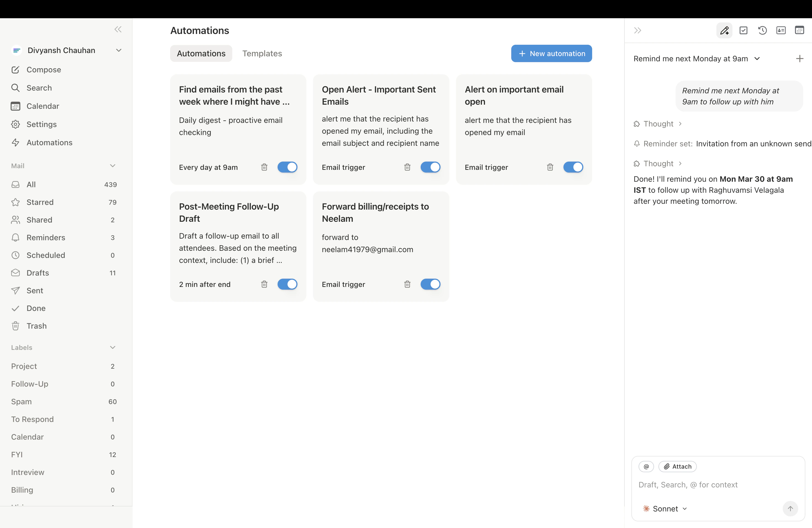
Task: Open the Remind me next Monday chat dropdown
Action: click(x=757, y=59)
